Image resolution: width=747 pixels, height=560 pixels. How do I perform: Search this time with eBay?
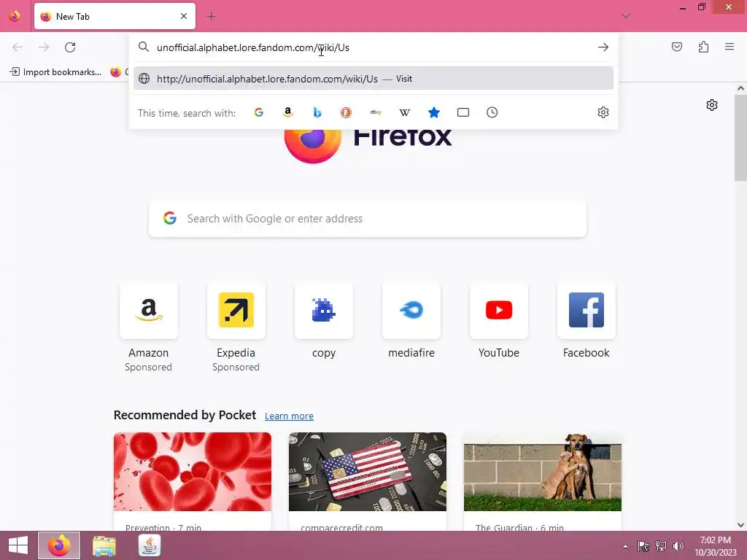click(x=376, y=112)
